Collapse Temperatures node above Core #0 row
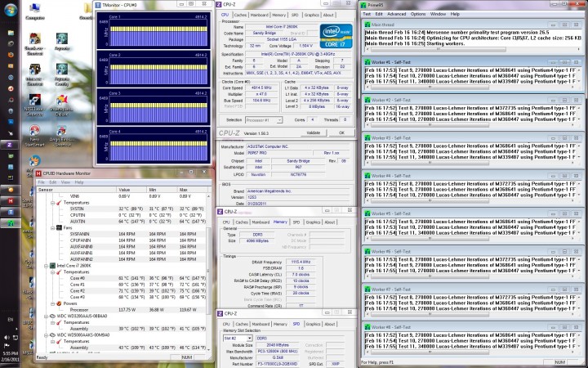This screenshot has height=368, width=588. 53,272
